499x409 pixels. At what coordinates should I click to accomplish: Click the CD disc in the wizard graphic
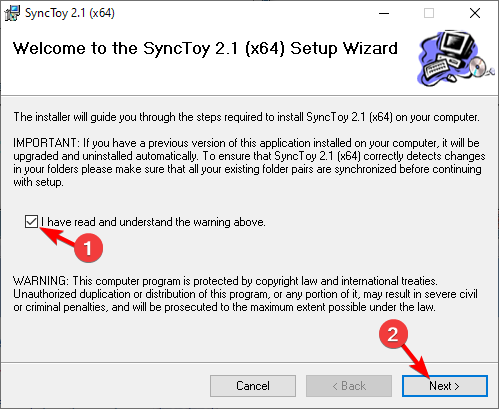[x=478, y=66]
